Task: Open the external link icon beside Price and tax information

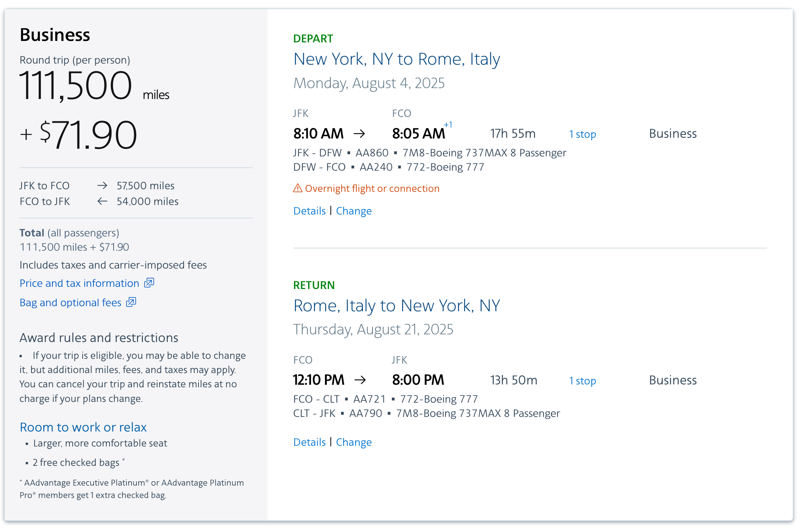Action: tap(149, 283)
